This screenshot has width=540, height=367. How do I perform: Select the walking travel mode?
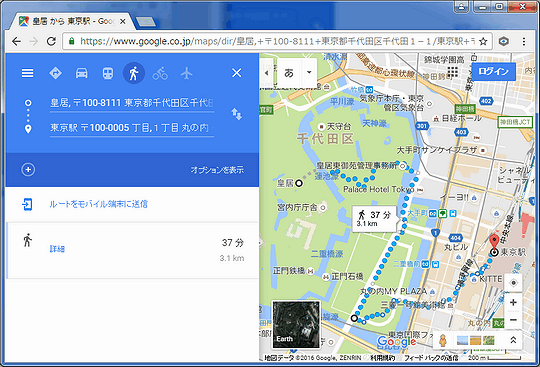pos(134,73)
